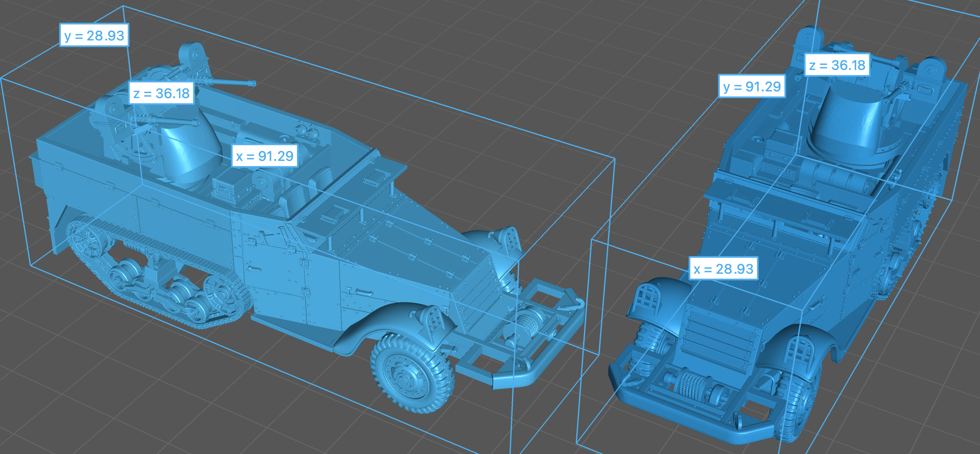
Task: Click the rear track assembly of left vehicle
Action: 156,274
